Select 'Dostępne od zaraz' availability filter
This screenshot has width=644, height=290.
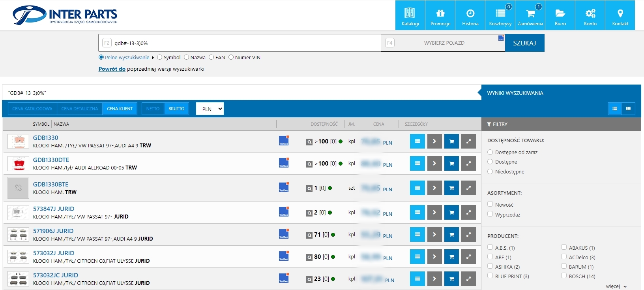point(490,152)
